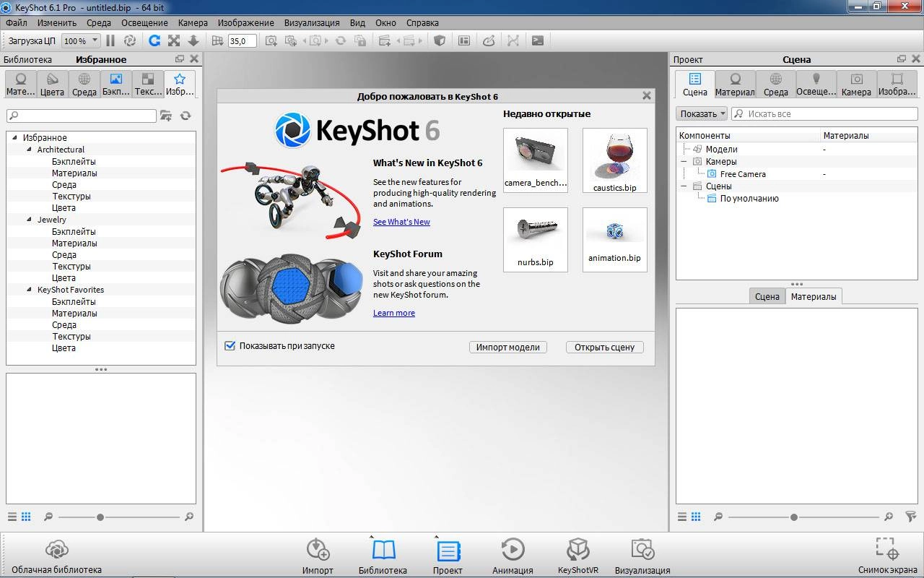Switch to Камера tab in project panel
The width and height of the screenshot is (924, 578).
point(856,85)
